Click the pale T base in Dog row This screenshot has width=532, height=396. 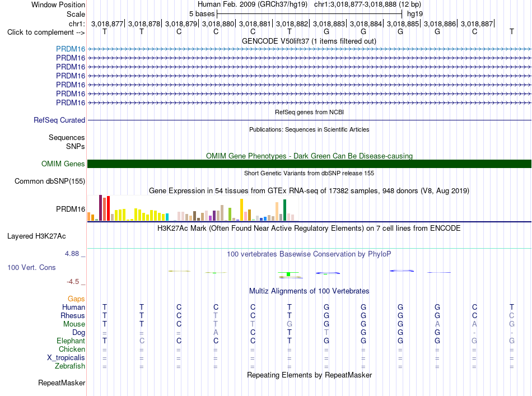pyautogui.click(x=326, y=333)
